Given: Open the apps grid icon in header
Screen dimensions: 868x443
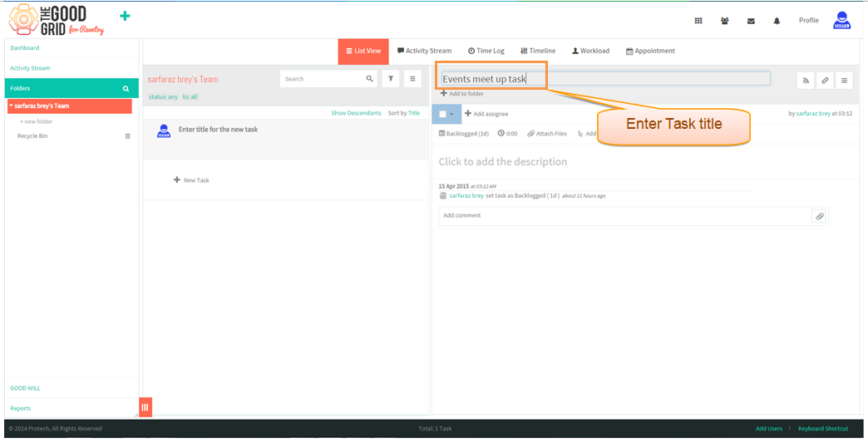Looking at the screenshot, I should [698, 21].
